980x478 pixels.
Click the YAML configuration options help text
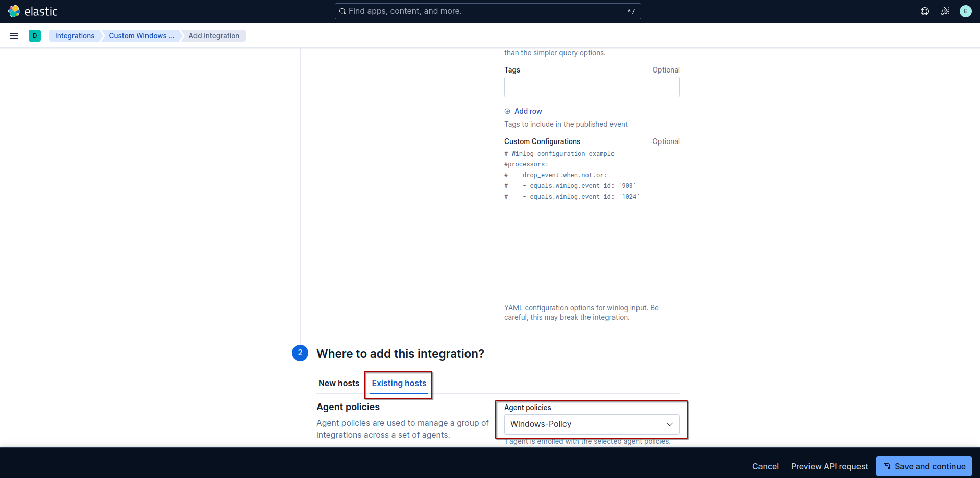pos(581,313)
